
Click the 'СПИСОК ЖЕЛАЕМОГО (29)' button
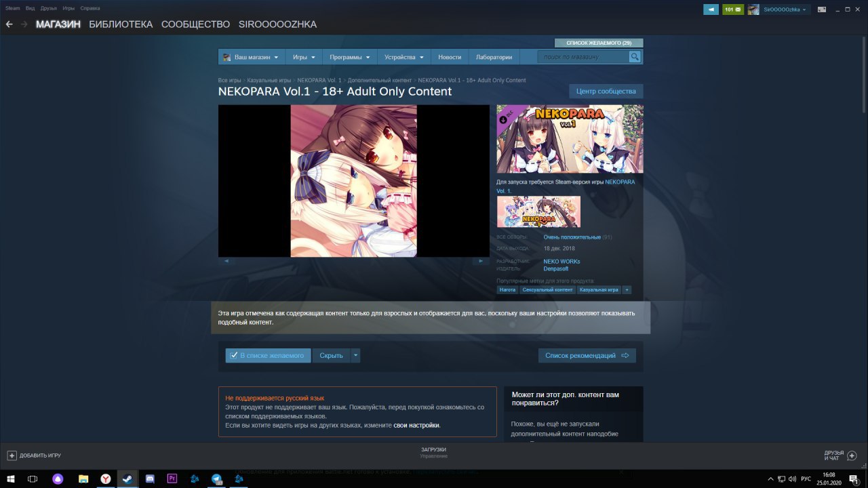coord(599,43)
